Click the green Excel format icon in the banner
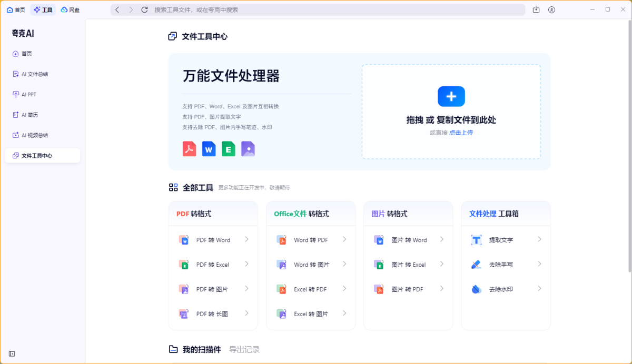Image resolution: width=632 pixels, height=364 pixels. [228, 149]
